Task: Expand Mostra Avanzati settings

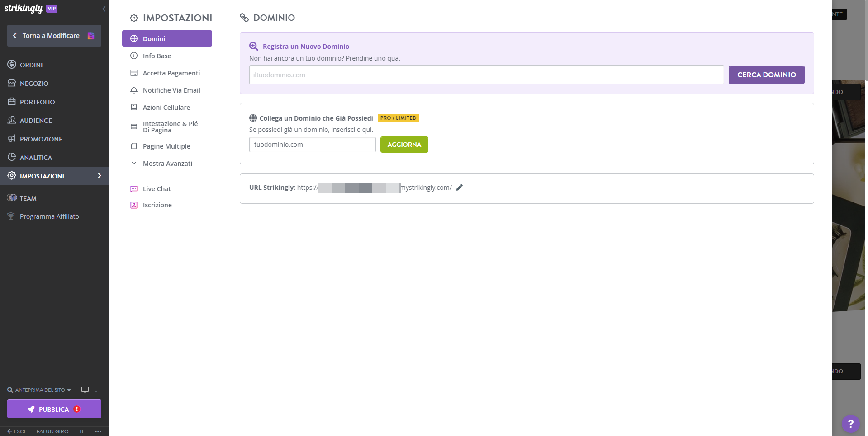Action: [167, 164]
